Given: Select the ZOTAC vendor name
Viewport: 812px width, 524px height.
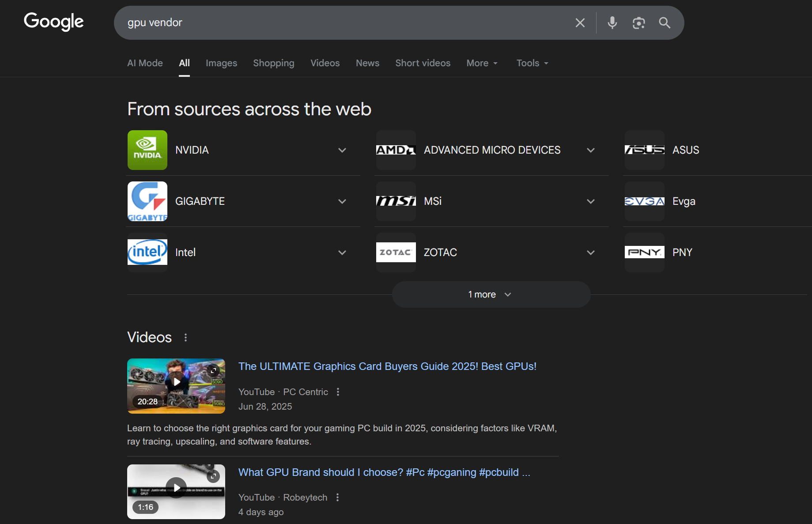Looking at the screenshot, I should coord(440,253).
